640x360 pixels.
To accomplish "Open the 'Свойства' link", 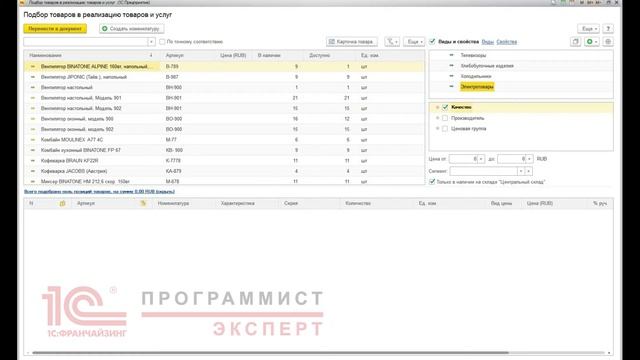I will [507, 42].
